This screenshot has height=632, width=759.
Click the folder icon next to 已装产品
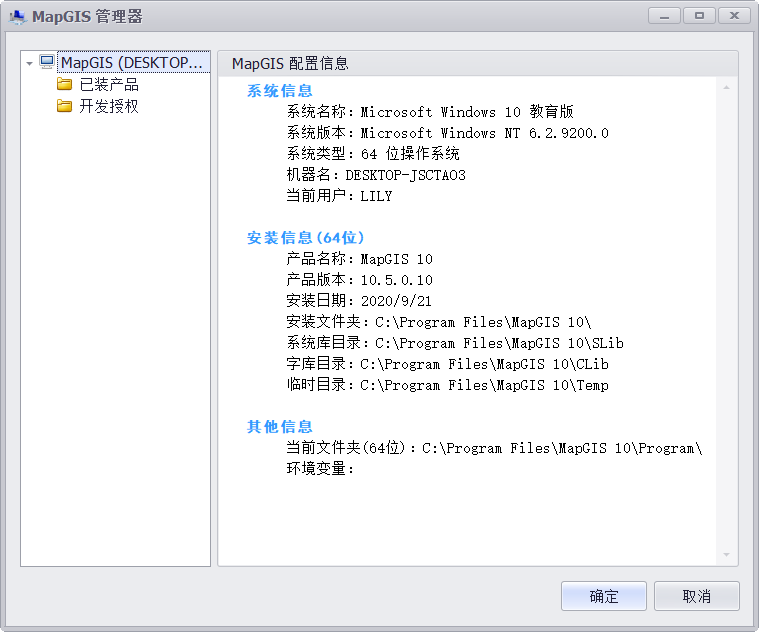64,84
